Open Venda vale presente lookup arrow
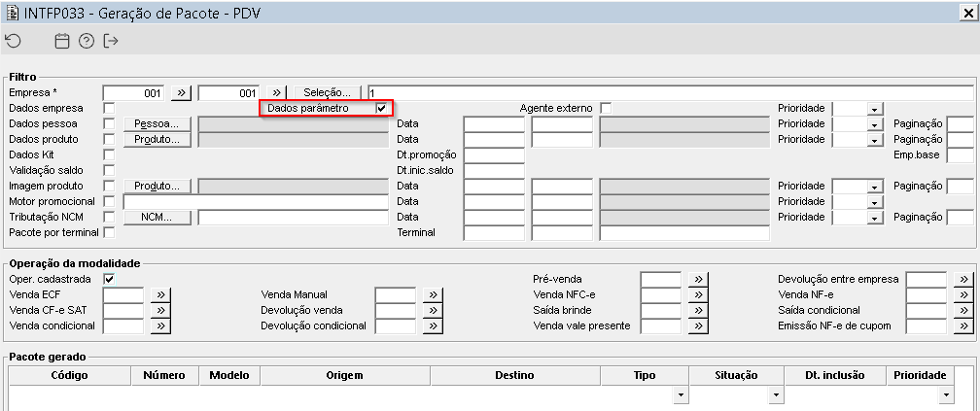The image size is (980, 411). (698, 326)
